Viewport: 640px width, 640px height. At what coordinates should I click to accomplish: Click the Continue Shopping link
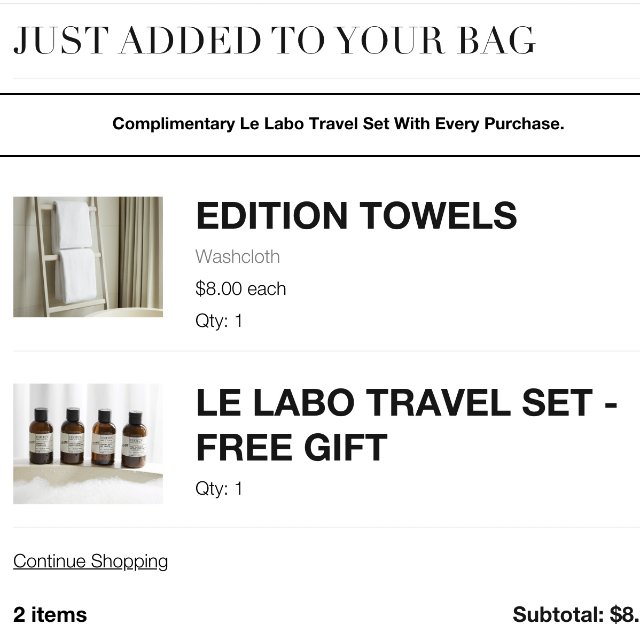click(x=90, y=562)
